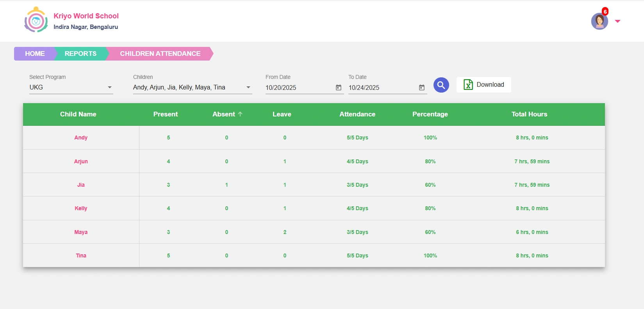Go to the HOME breadcrumb
The image size is (644, 309).
tap(35, 54)
